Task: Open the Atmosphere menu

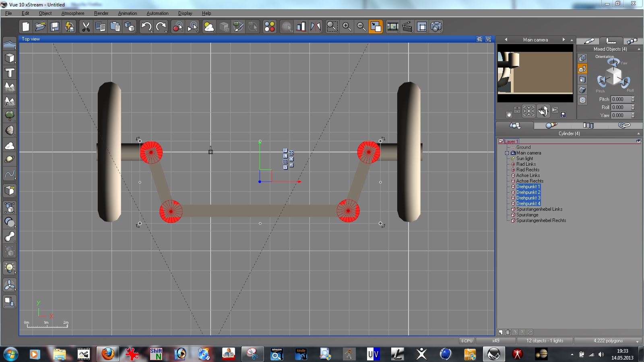Action: [x=72, y=13]
